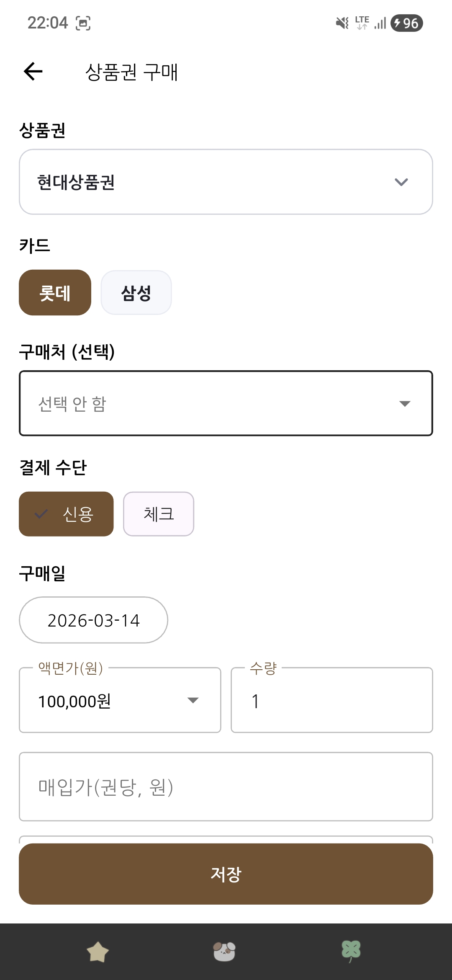Screen dimensions: 452x980
Task: Tap the battery indicator showing 96
Action: pos(406,23)
